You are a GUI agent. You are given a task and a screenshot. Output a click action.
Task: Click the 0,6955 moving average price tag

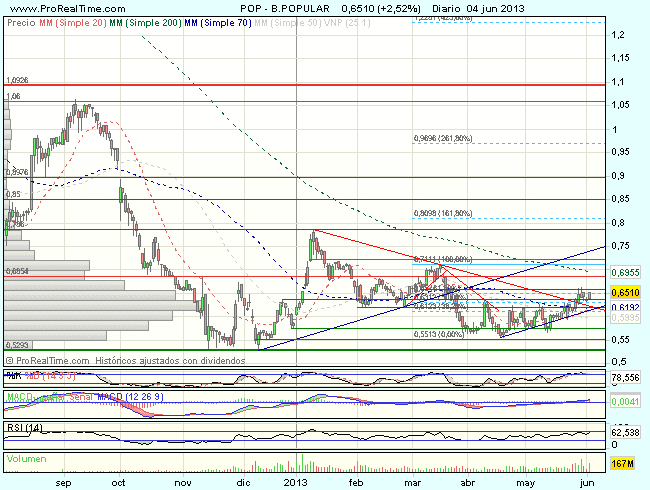pyautogui.click(x=625, y=272)
